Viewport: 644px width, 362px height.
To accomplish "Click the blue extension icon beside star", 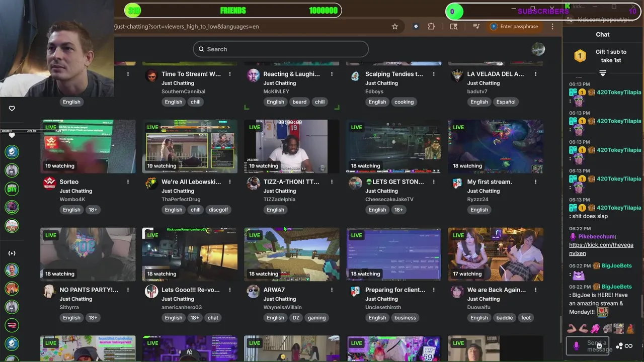I will pos(416,27).
